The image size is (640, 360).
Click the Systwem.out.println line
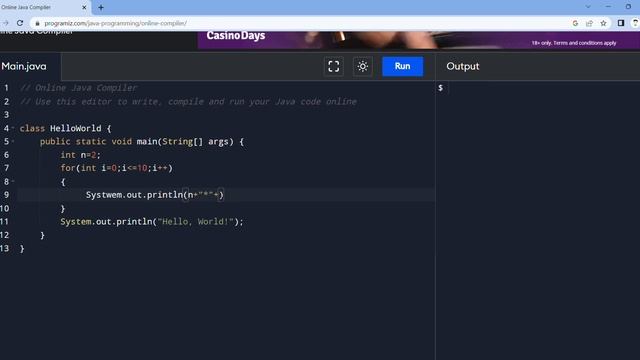click(155, 195)
